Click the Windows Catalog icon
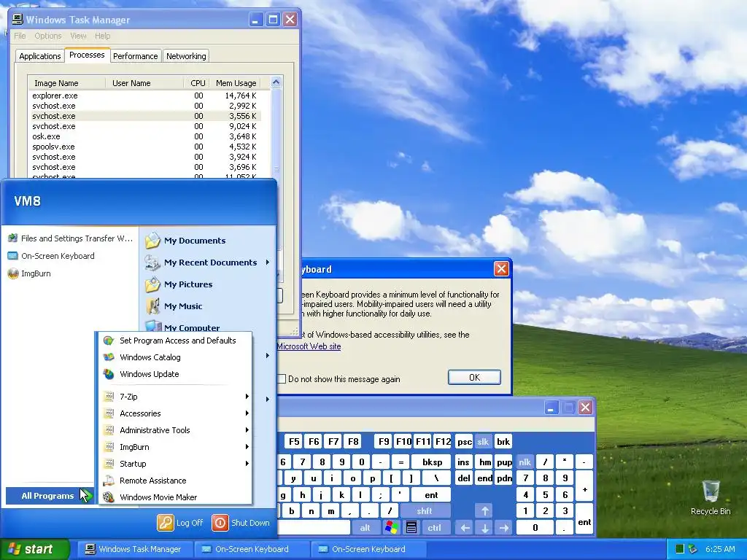 point(109,357)
